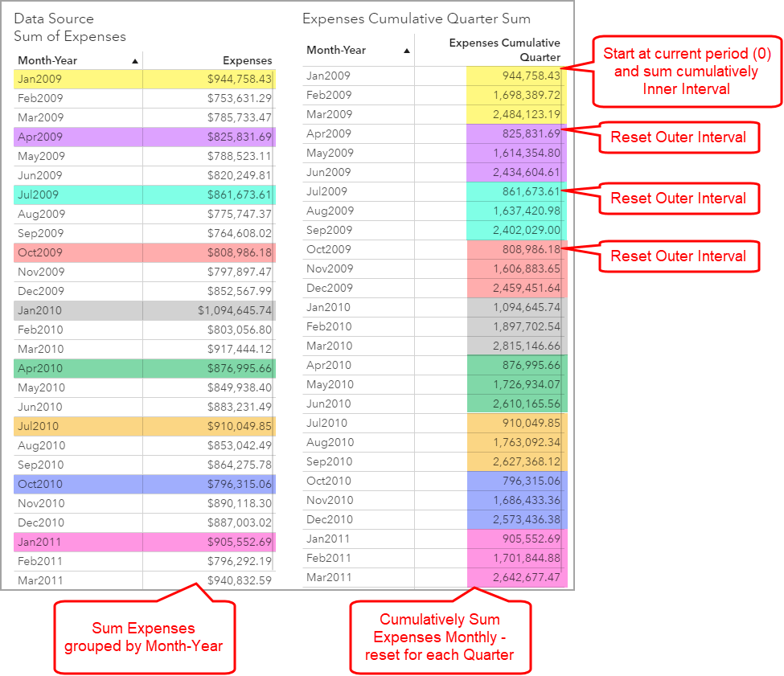The image size is (784, 676).
Task: Select the blue $796,315.06 expense cell
Action: click(209, 485)
